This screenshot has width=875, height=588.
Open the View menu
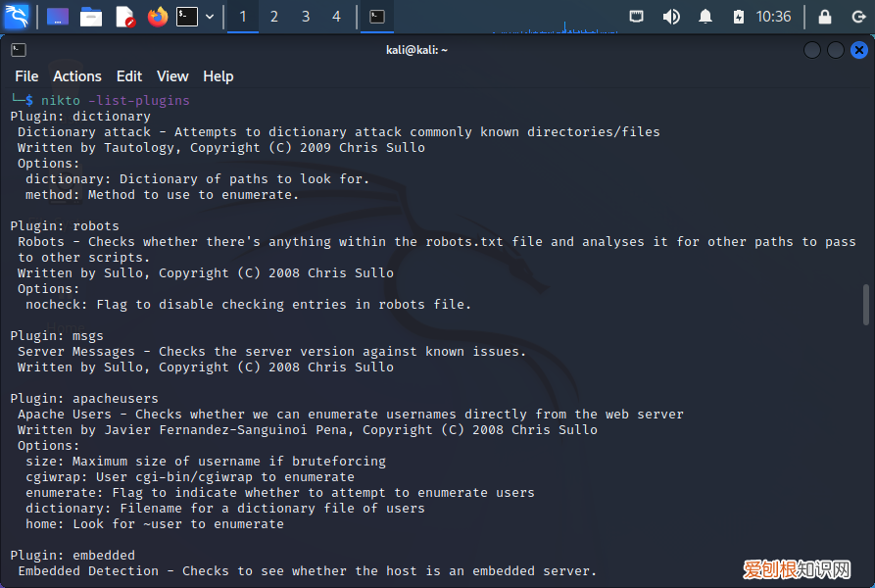pyautogui.click(x=172, y=76)
